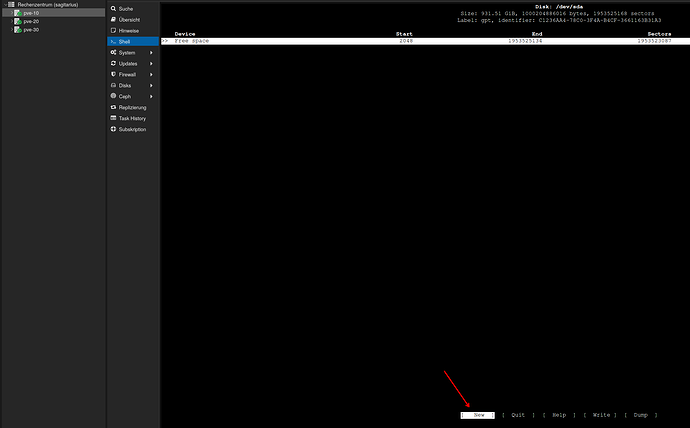Choose Write in cfdisk menu
The image size is (690, 428).
pyautogui.click(x=600, y=415)
